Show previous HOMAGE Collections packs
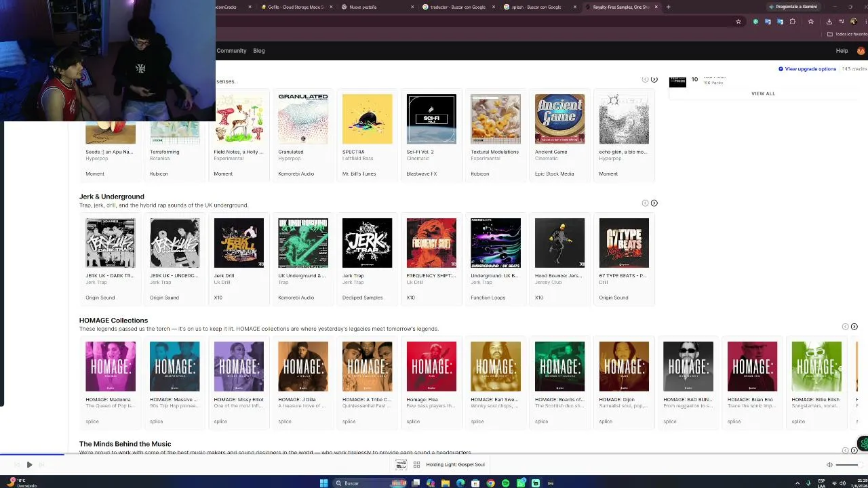Viewport: 868px width, 488px height. [x=845, y=327]
